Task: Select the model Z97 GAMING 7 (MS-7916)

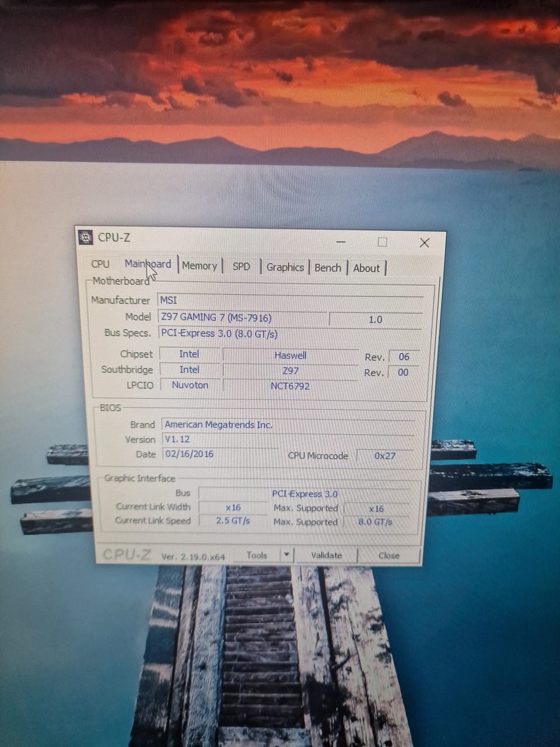Action: pos(242,317)
